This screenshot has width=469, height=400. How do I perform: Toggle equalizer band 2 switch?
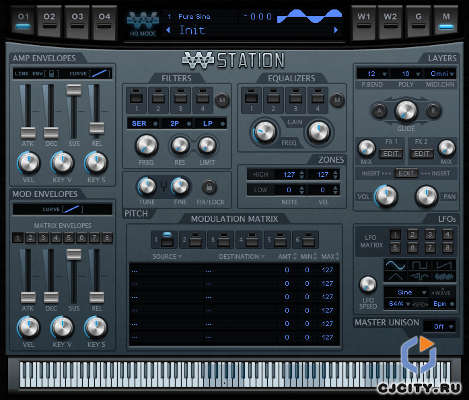273,99
